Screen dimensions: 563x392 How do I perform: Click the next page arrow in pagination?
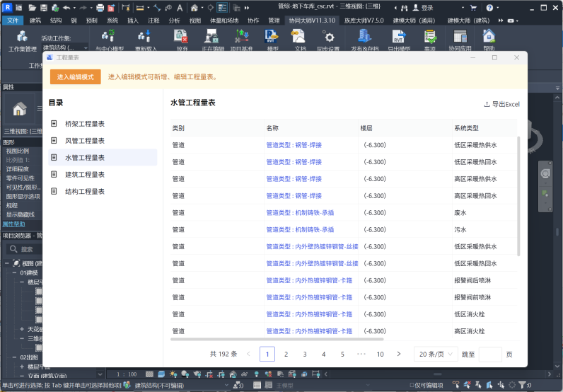point(399,354)
